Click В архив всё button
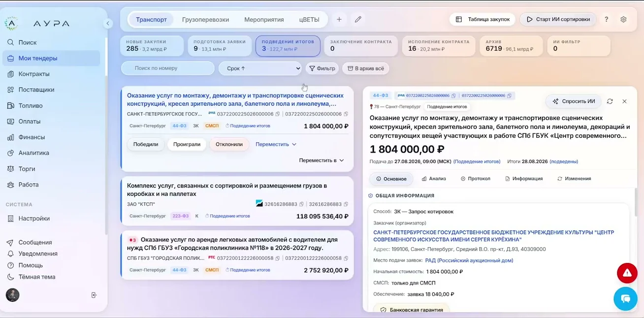This screenshot has height=318, width=644. (x=365, y=68)
